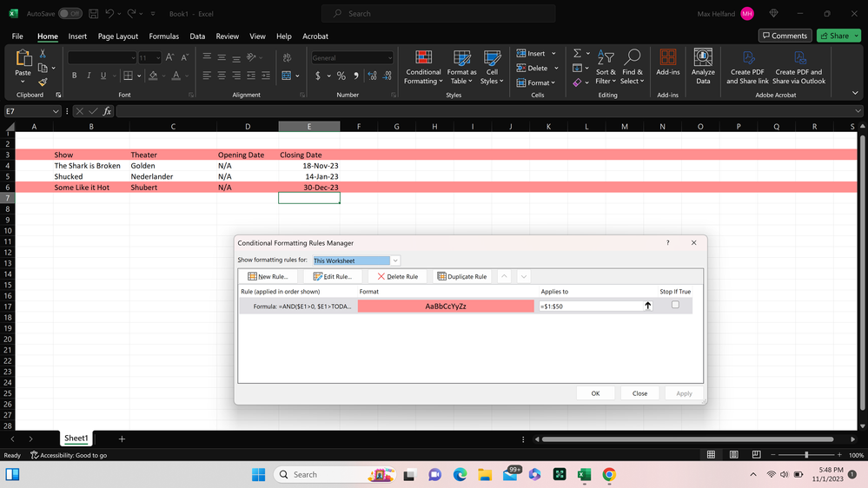Click the taskbar Search box
868x488 pixels.
334,475
